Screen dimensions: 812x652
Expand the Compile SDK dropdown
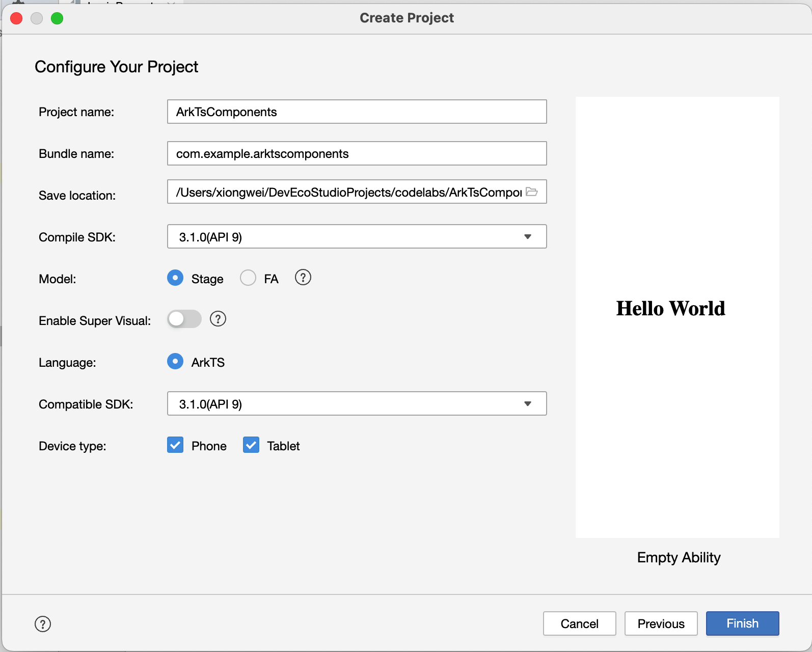point(357,236)
